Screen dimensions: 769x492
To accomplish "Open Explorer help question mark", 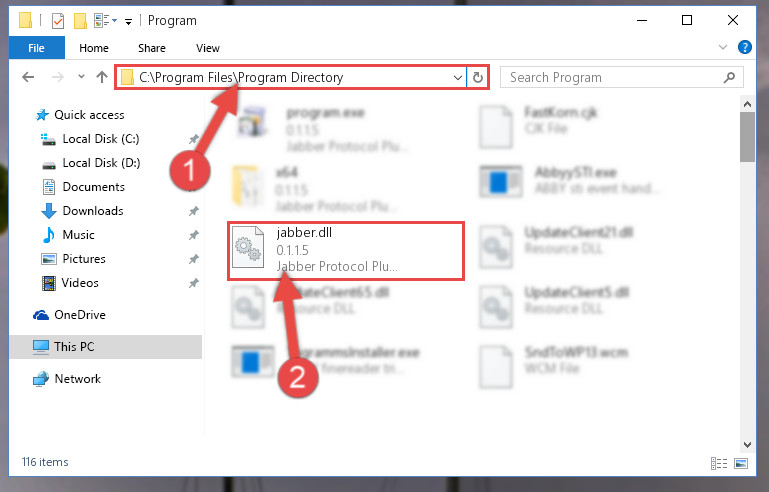I will tap(744, 48).
